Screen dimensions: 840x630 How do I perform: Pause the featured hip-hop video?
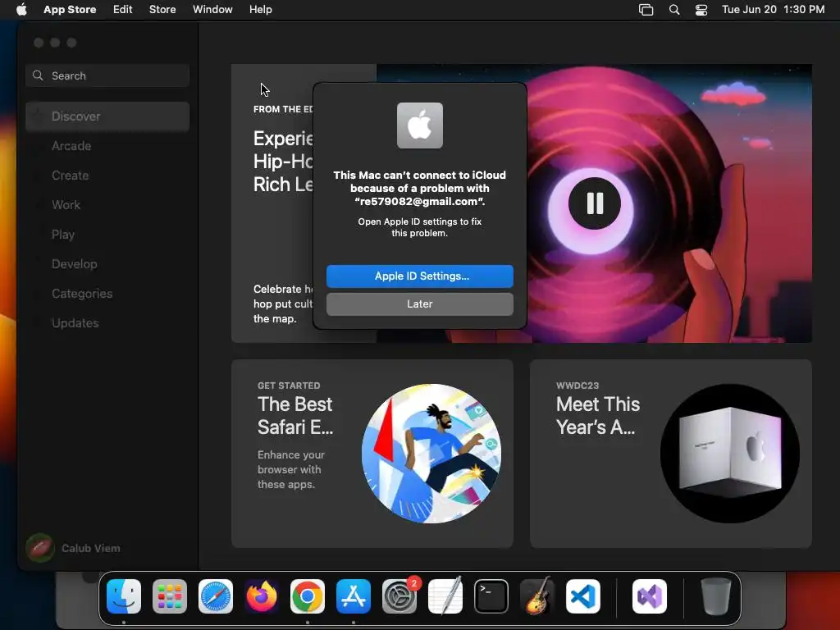click(x=595, y=203)
